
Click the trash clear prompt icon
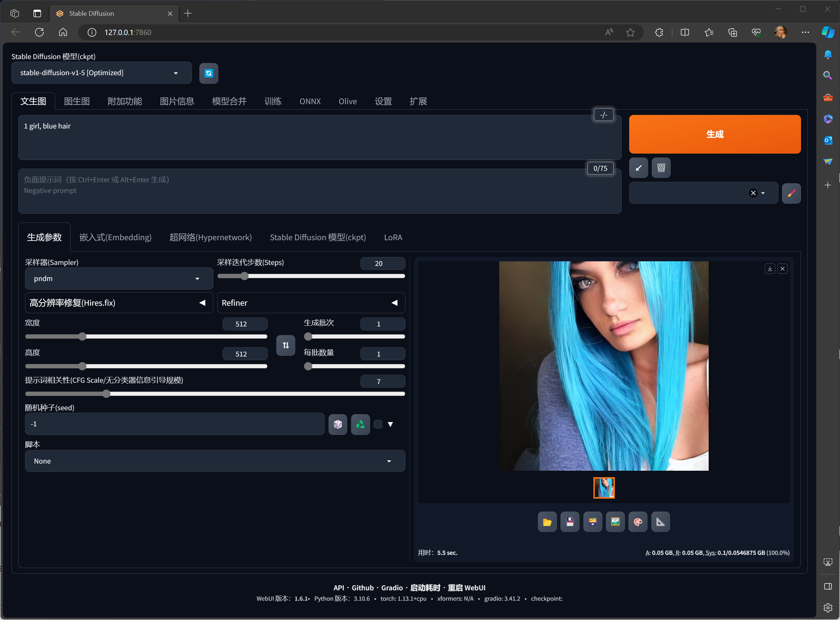(x=661, y=168)
